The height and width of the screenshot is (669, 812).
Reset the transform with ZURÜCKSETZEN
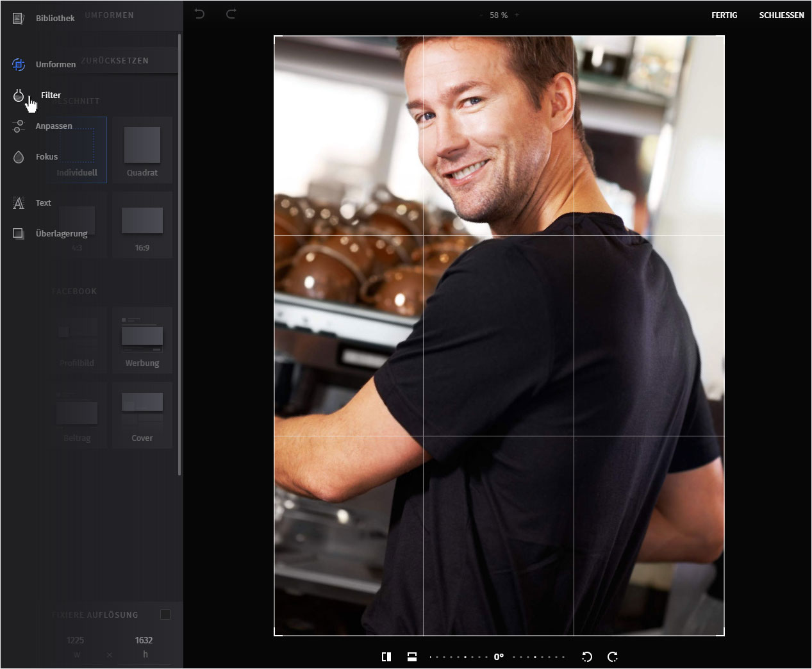pyautogui.click(x=115, y=60)
